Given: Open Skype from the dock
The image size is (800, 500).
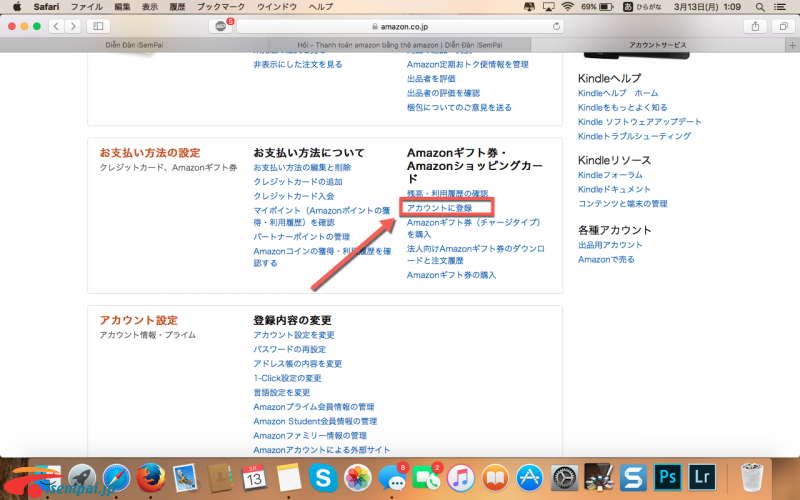Looking at the screenshot, I should tap(323, 478).
